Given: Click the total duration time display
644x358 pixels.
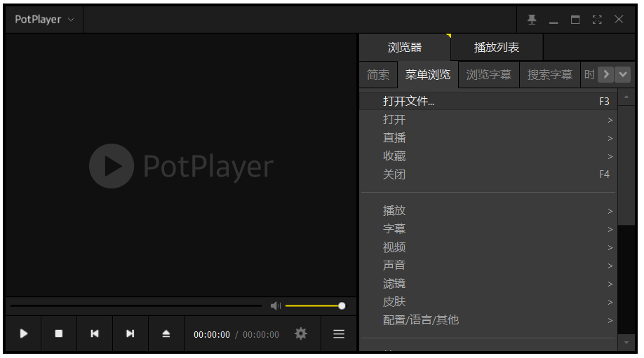Looking at the screenshot, I should pos(261,335).
